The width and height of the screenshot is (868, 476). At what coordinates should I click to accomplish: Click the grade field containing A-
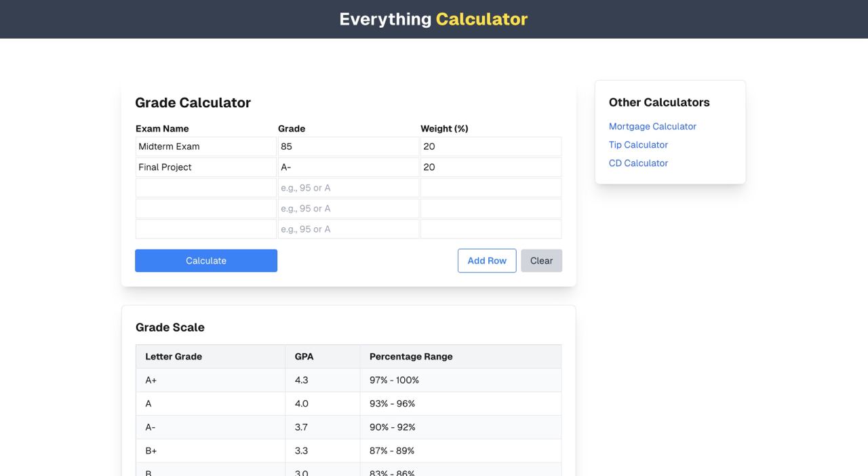point(349,167)
